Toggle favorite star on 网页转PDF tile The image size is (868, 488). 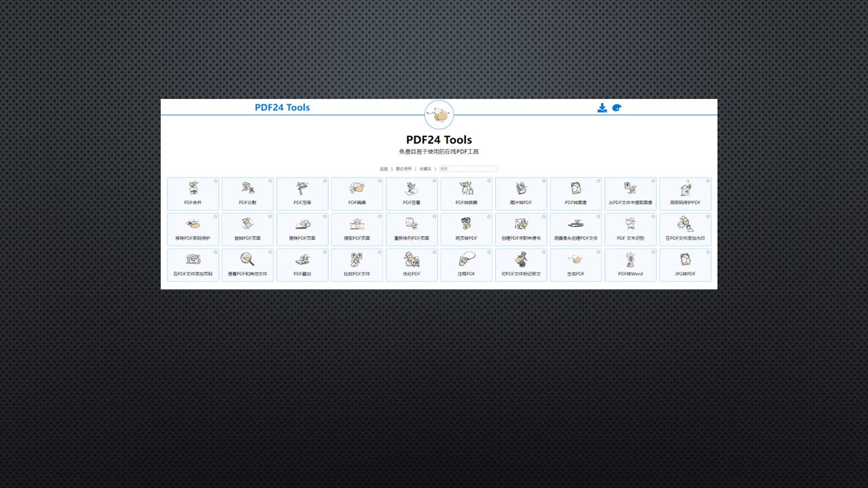click(489, 217)
